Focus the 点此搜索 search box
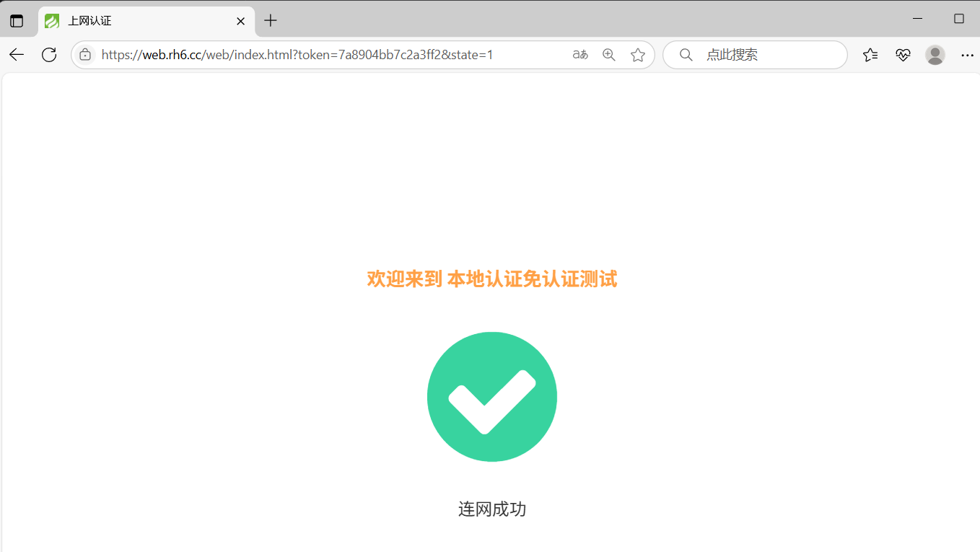The width and height of the screenshot is (980, 552). click(x=755, y=55)
